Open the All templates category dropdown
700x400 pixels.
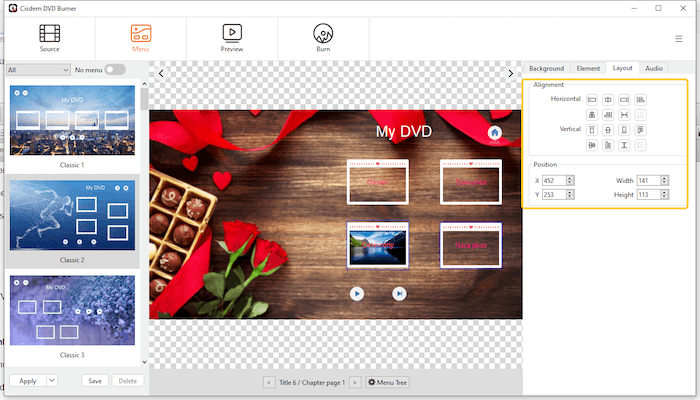[38, 70]
